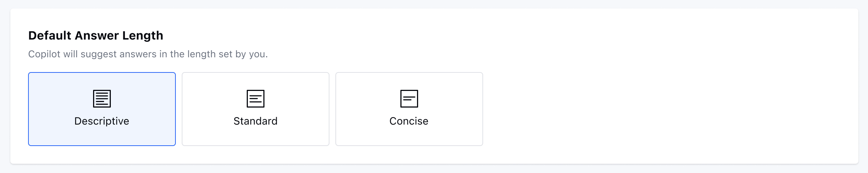Viewport: 868px width, 173px height.
Task: Choose the shortest answer length option
Action: 409,109
